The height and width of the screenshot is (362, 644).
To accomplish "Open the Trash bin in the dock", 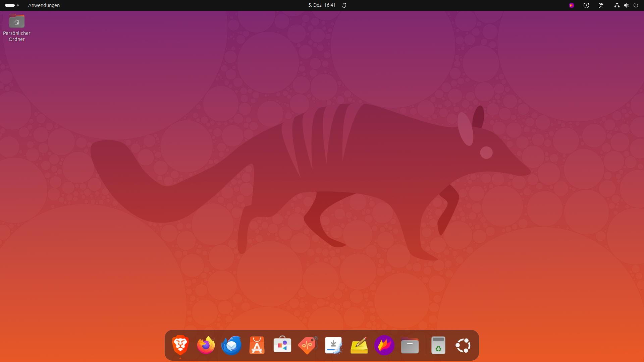I will pyautogui.click(x=438, y=345).
